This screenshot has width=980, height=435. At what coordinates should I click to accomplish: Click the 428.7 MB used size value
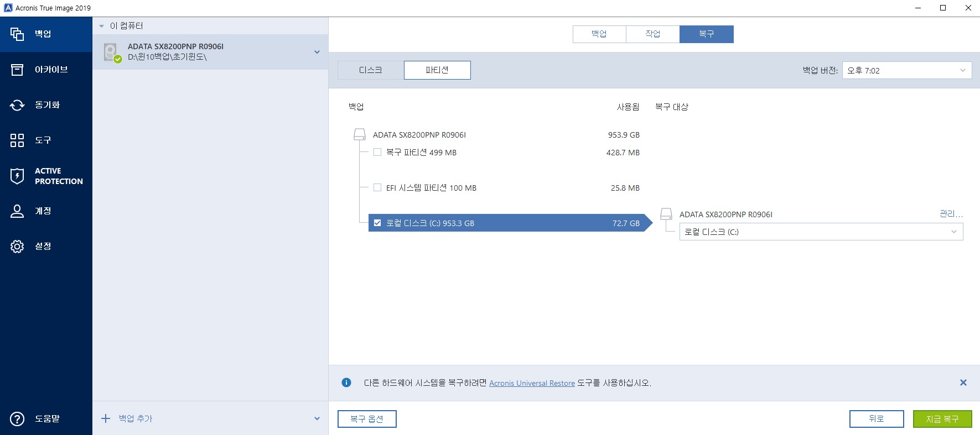click(x=623, y=153)
